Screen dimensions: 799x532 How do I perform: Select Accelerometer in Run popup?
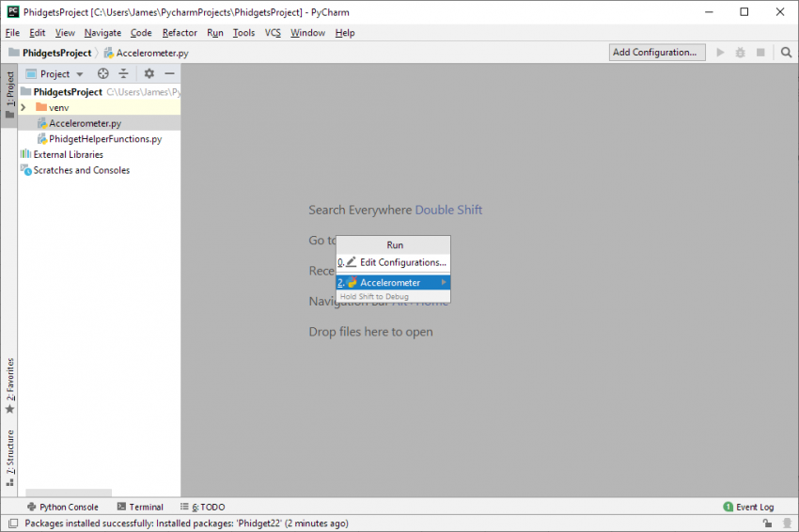tap(393, 282)
